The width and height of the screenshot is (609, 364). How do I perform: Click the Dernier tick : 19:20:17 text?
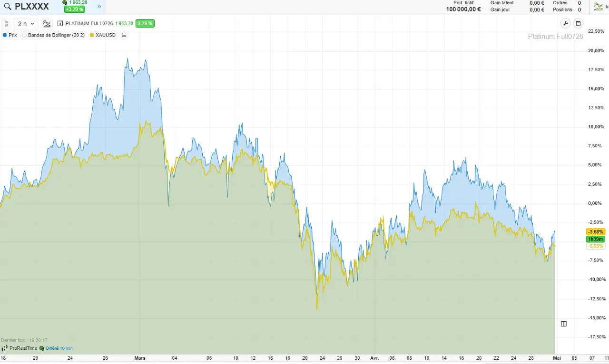pyautogui.click(x=24, y=340)
